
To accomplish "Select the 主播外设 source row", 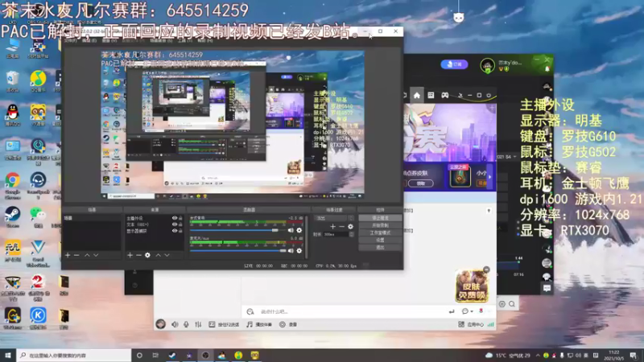I will click(155, 218).
